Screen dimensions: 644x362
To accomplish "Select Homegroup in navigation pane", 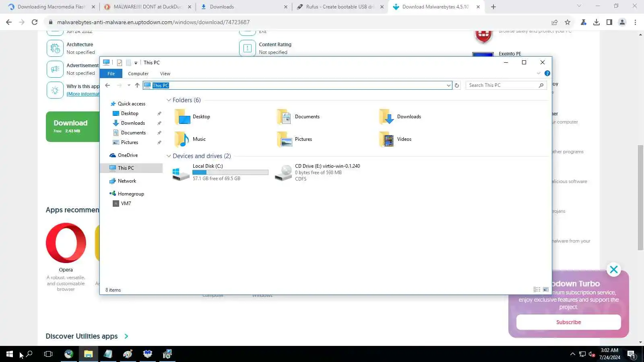I will 131,194.
